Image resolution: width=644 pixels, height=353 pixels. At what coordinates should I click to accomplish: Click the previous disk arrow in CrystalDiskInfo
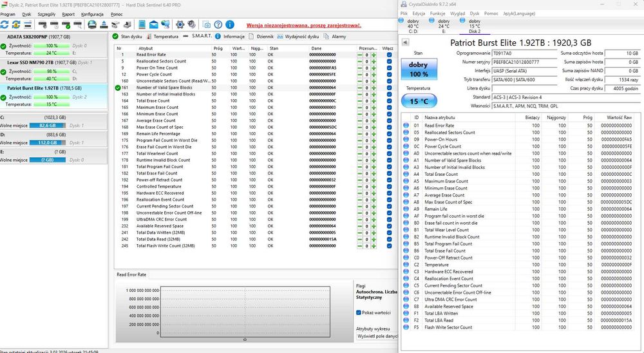[x=405, y=43]
